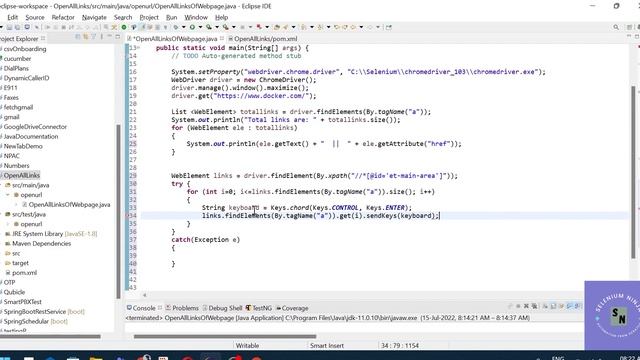640x360 pixels.
Task: Open the External Tools dropdown arrow
Action: click(x=233, y=27)
